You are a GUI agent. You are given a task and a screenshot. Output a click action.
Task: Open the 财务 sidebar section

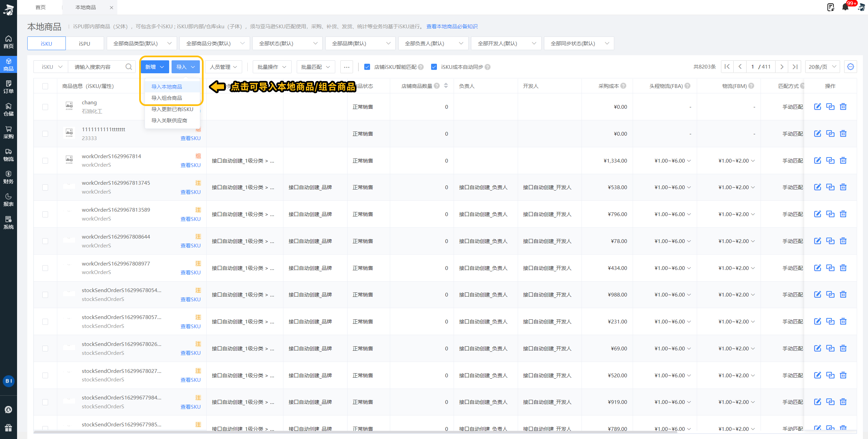[9, 177]
